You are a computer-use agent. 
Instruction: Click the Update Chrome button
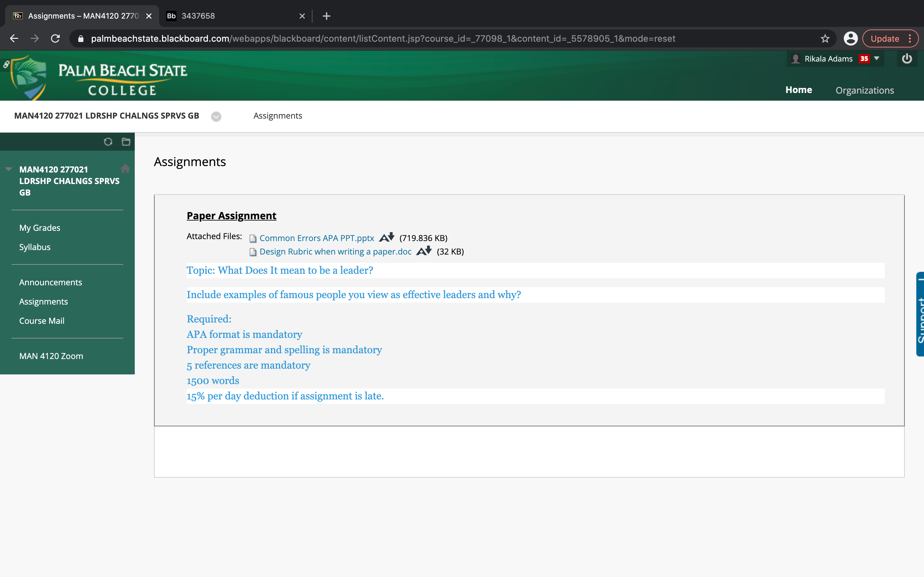[885, 38]
